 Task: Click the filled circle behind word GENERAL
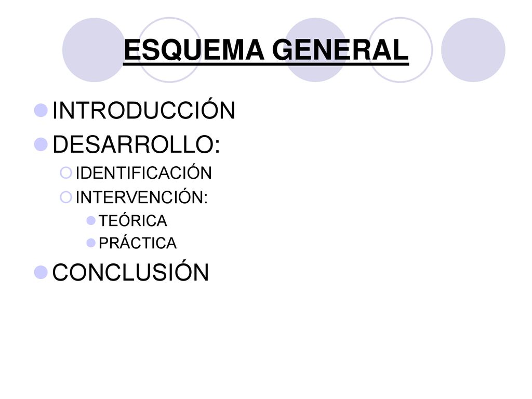315,50
